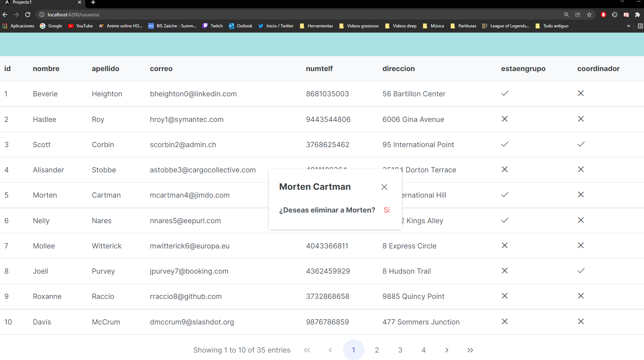Image resolution: width=644 pixels, height=360 pixels.
Task: Toggle estaengrupo check for Scott Corbin
Action: pyautogui.click(x=505, y=144)
